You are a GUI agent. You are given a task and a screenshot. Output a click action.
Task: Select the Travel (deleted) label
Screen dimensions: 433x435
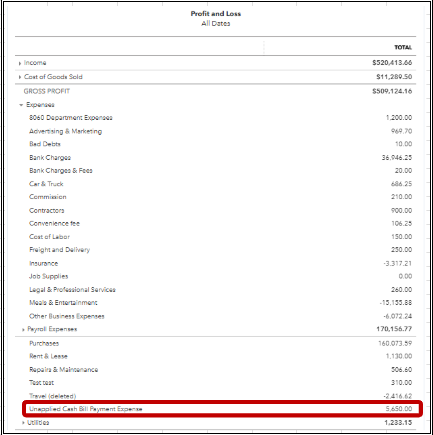pos(52,396)
